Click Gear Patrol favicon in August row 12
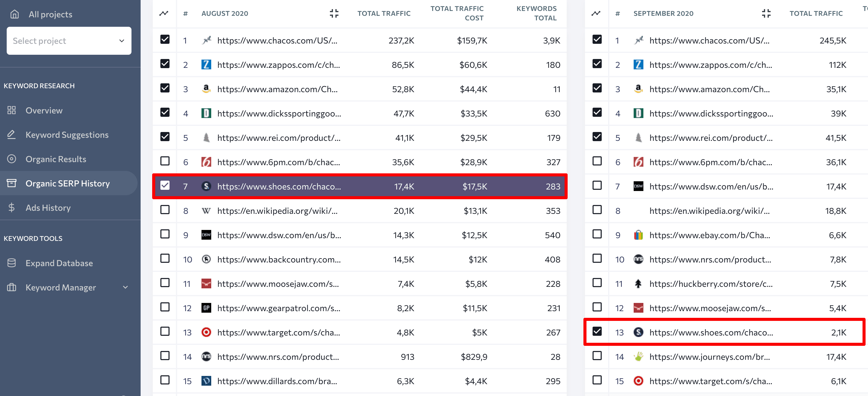 click(x=206, y=308)
